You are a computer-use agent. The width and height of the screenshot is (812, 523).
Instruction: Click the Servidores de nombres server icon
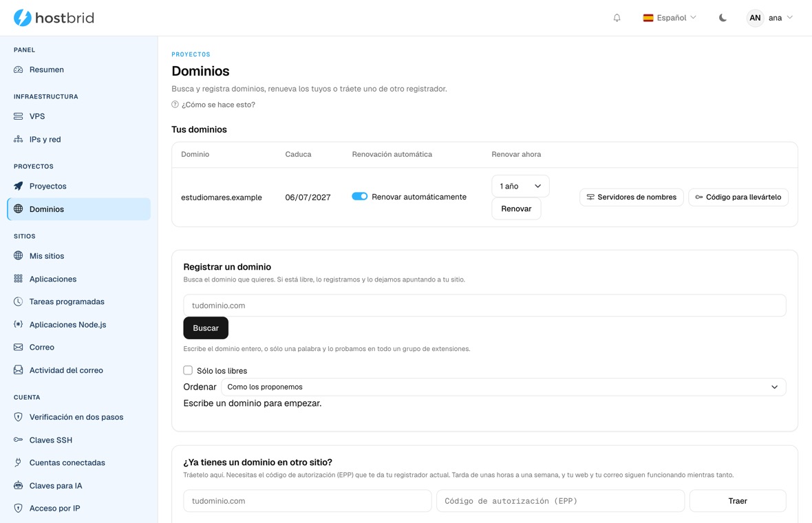590,198
